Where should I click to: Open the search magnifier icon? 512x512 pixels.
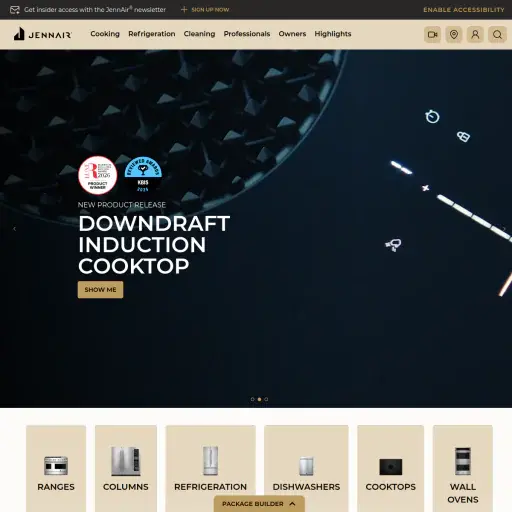[497, 34]
